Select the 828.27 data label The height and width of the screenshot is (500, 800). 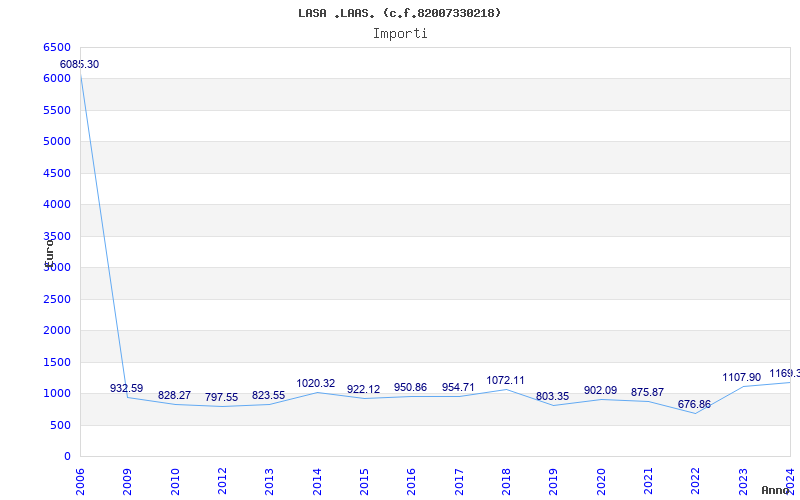[174, 395]
